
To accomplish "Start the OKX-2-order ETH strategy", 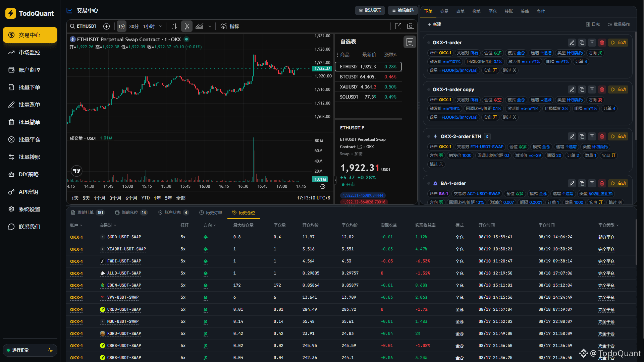I will pyautogui.click(x=618, y=136).
